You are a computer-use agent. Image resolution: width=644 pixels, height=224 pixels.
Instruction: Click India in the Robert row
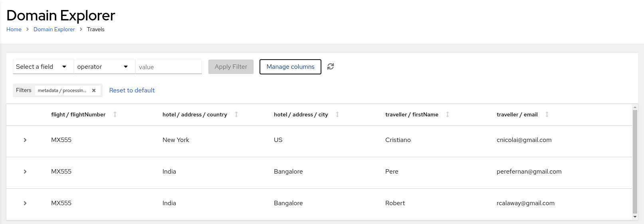169,203
